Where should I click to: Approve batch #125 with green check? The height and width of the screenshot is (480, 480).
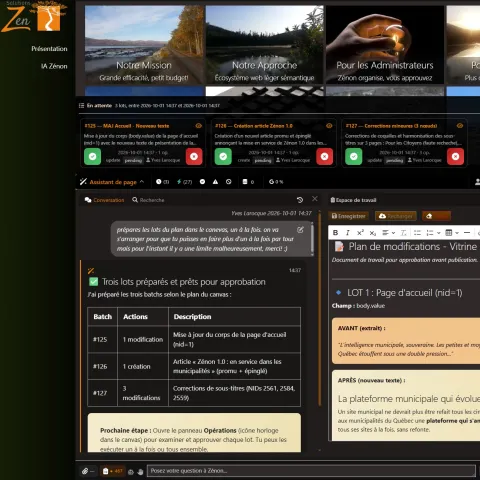92,157
